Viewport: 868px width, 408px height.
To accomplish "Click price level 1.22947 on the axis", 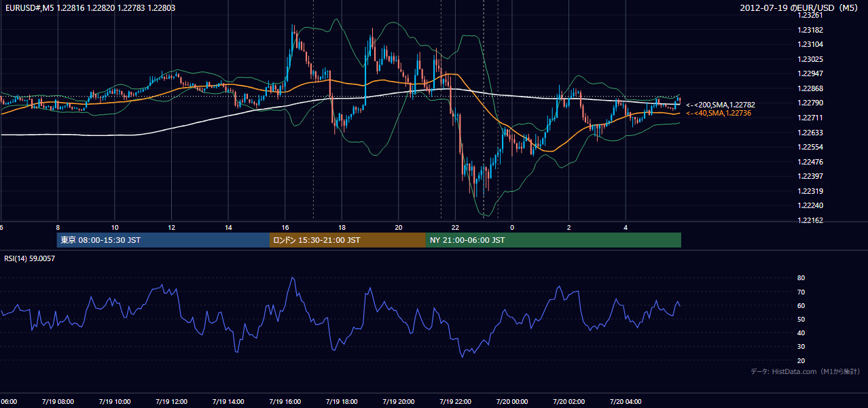I will pyautogui.click(x=810, y=73).
